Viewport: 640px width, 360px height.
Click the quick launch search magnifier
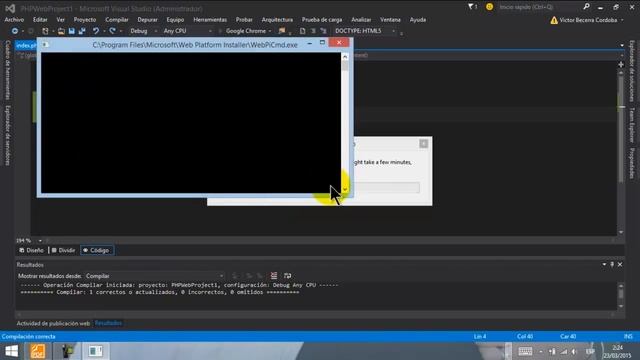(x=586, y=7)
